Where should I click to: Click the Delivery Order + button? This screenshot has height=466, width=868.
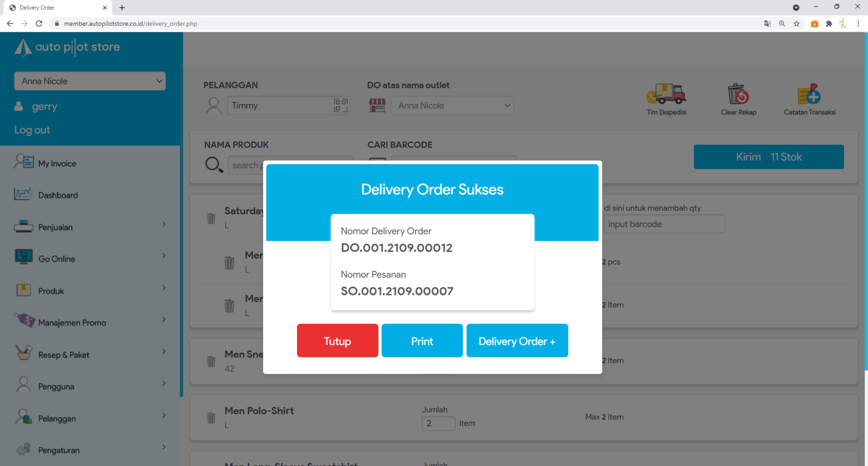point(517,341)
